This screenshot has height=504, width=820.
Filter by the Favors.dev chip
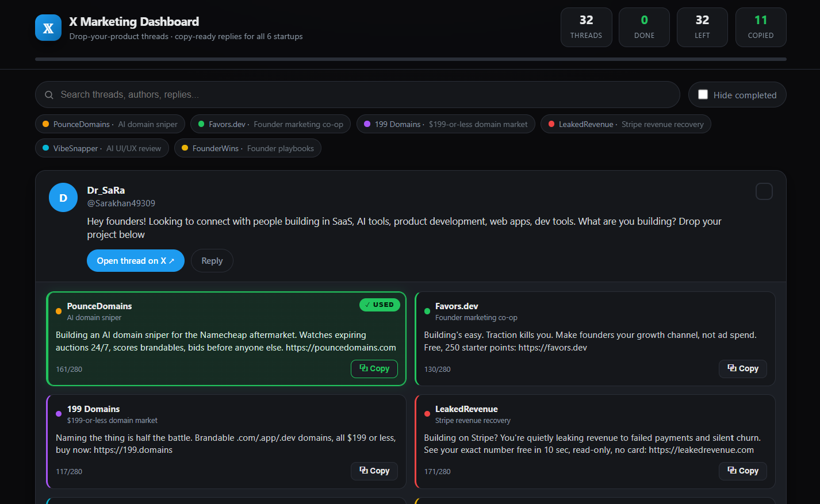[271, 124]
